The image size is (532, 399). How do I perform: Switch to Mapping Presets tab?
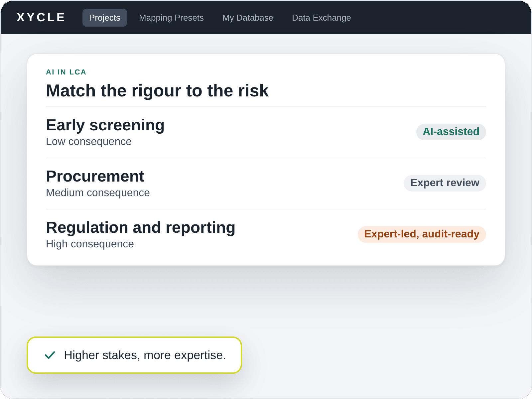[x=171, y=18]
